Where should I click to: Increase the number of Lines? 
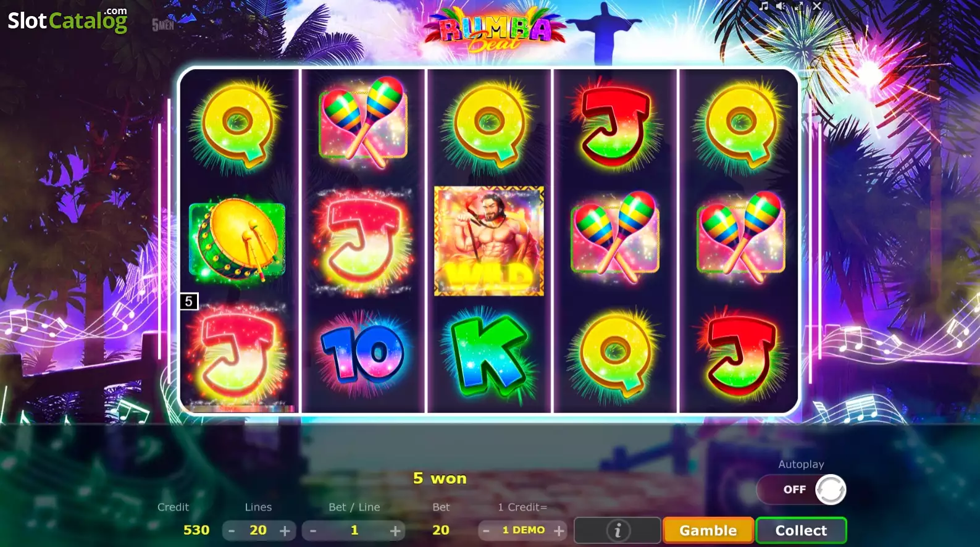point(285,531)
